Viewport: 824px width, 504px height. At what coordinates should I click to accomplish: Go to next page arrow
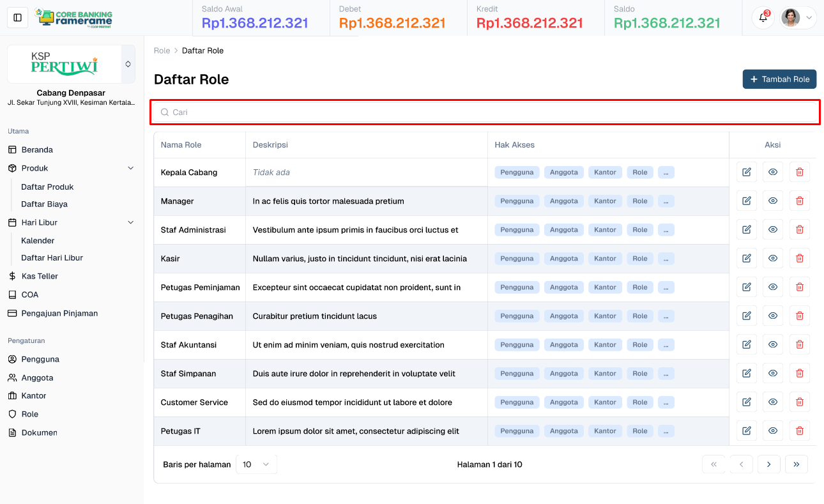[768, 464]
